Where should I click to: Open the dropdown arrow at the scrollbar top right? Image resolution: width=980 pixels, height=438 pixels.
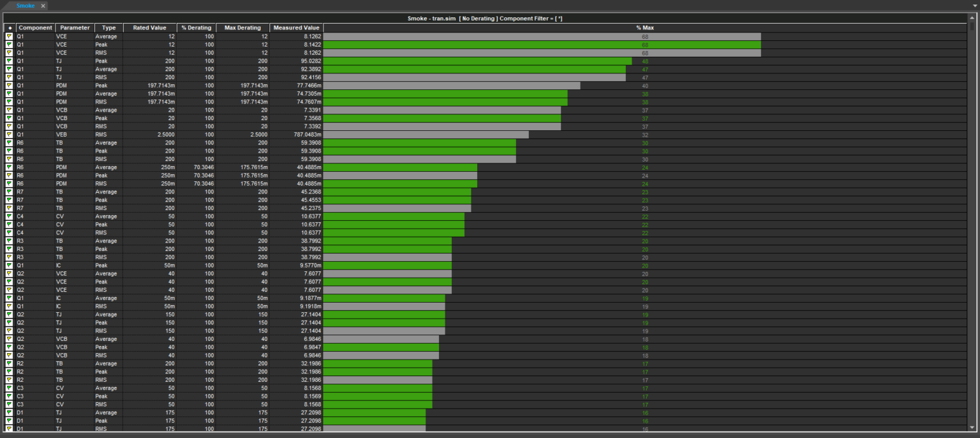point(976,6)
